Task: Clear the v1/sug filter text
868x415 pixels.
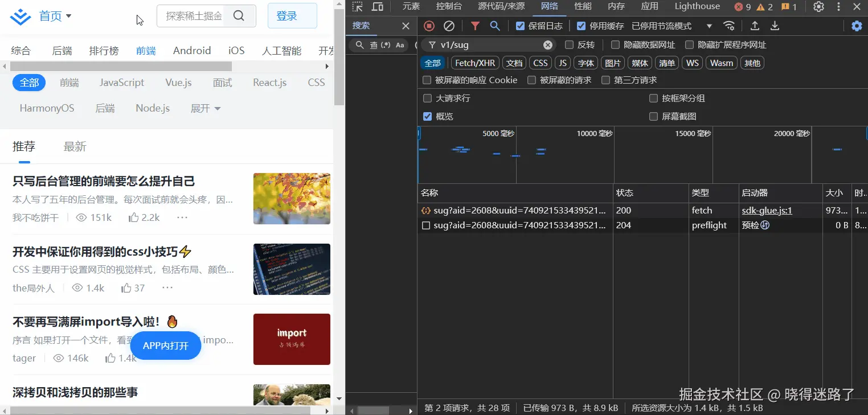Action: point(548,45)
